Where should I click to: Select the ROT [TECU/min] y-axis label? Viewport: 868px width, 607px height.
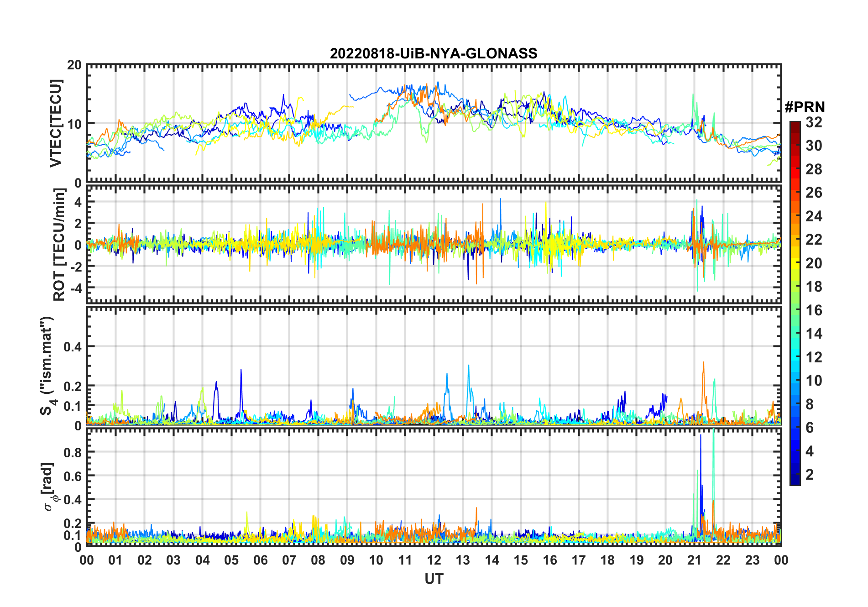(x=59, y=244)
